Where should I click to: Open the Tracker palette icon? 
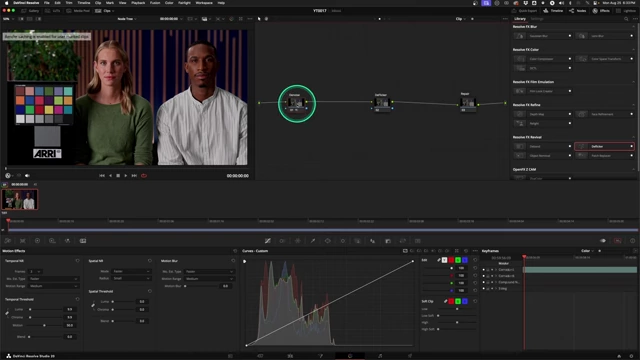point(343,241)
